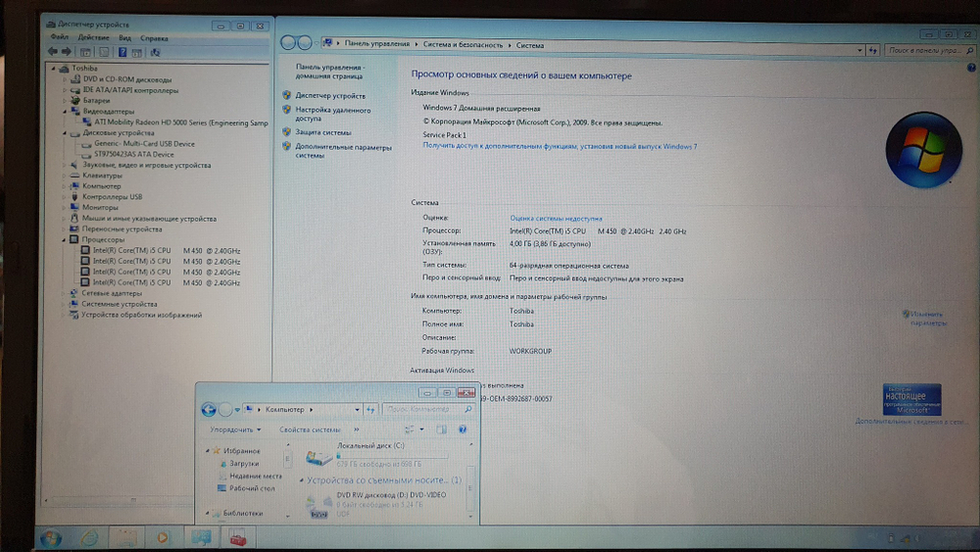
Task: Click search field in control panel window
Action: [930, 50]
